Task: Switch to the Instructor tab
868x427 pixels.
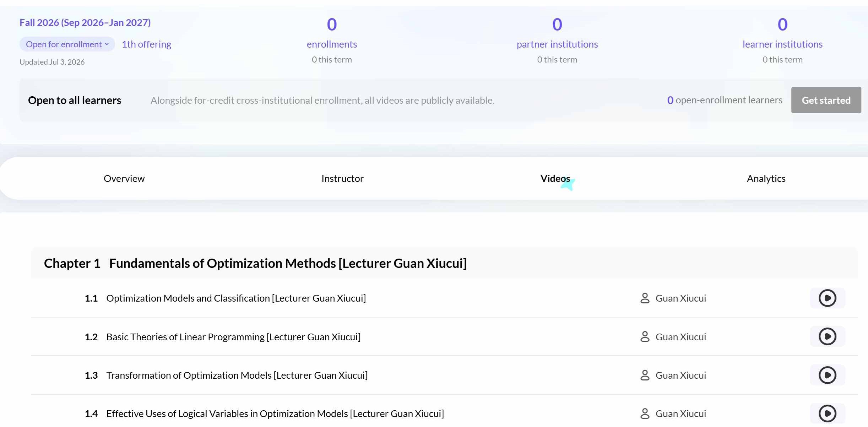Action: [x=342, y=178]
